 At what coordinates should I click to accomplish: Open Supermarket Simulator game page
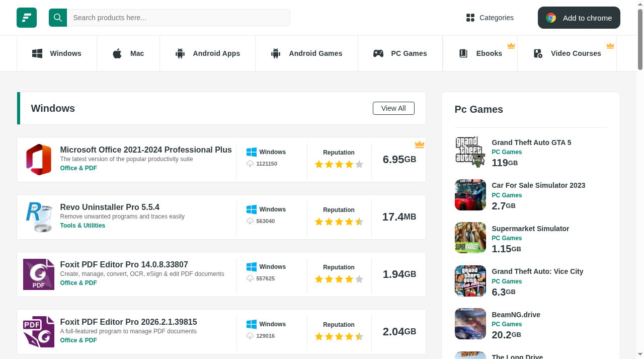(530, 229)
